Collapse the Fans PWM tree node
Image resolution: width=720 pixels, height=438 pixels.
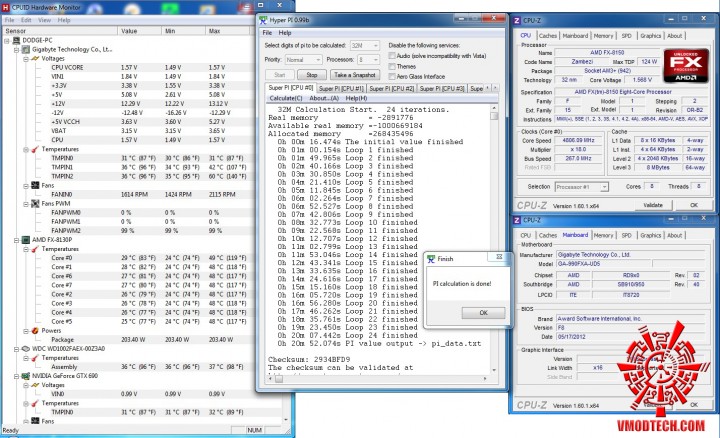[x=26, y=203]
